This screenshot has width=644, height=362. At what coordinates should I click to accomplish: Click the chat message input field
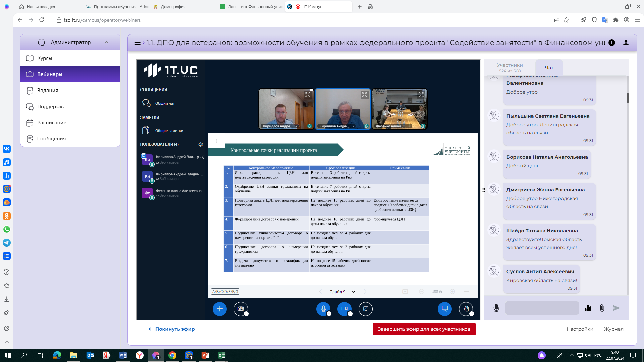542,308
